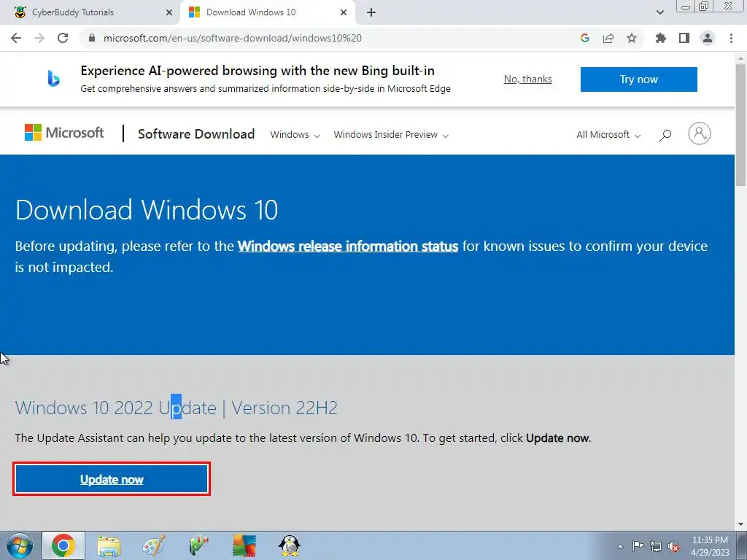This screenshot has height=560, width=747.
Task: Expand the Windows navigation dropdown
Action: (x=295, y=135)
